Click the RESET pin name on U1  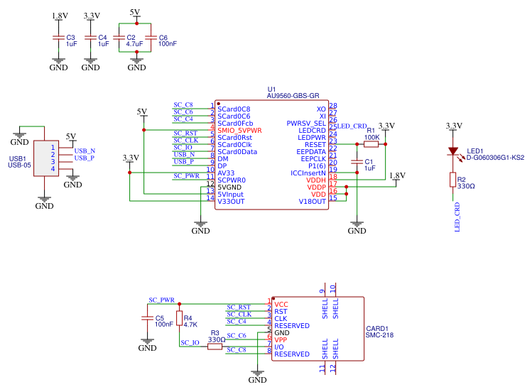click(x=315, y=145)
